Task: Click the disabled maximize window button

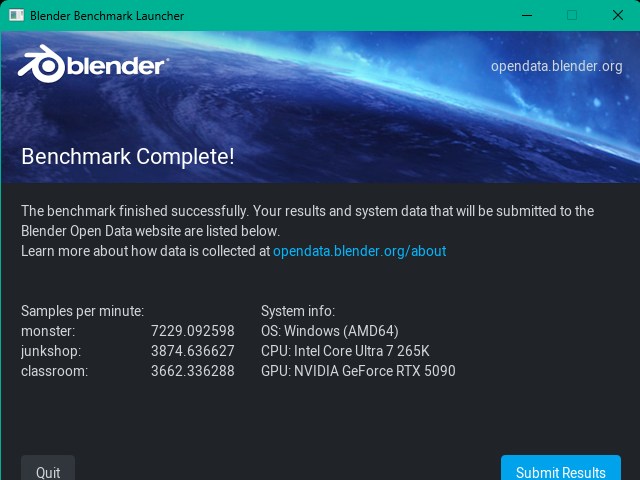Action: 572,16
